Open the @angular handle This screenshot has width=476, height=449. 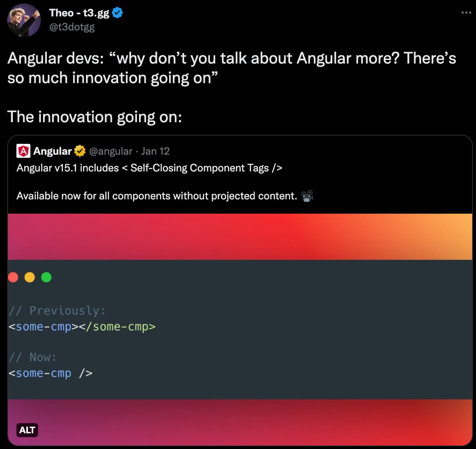click(x=110, y=151)
